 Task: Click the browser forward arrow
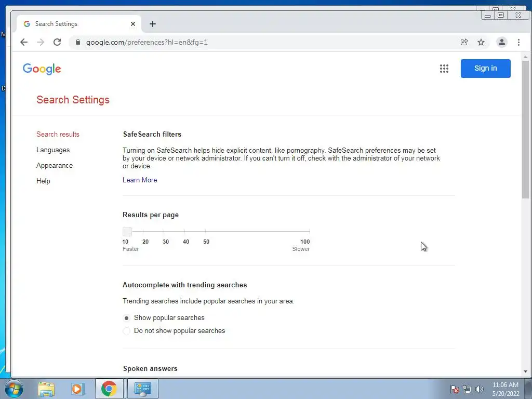(41, 42)
